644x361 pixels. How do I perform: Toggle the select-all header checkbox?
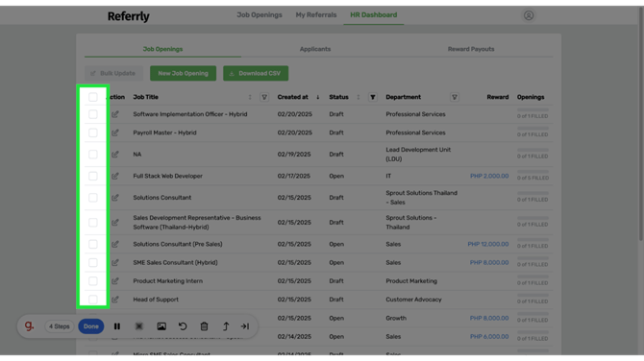93,97
